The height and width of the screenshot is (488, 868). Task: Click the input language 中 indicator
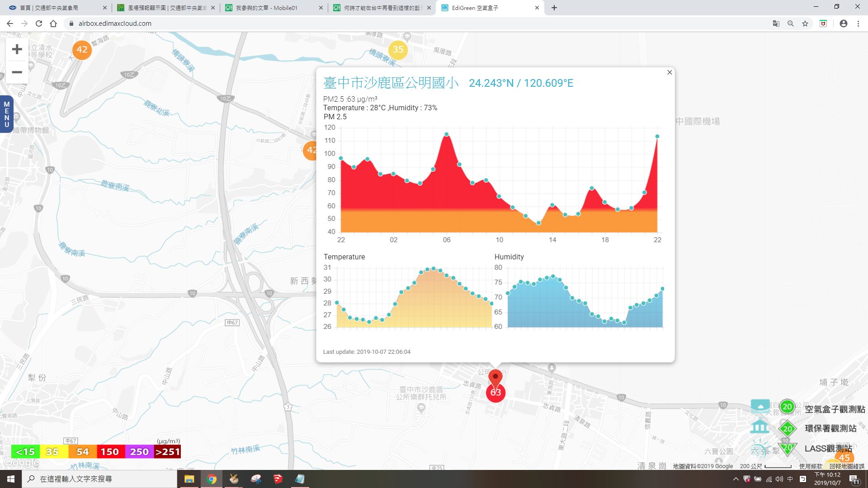[790, 479]
